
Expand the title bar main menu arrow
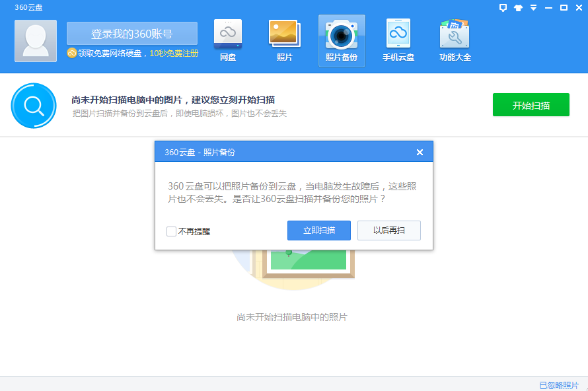pyautogui.click(x=533, y=7)
